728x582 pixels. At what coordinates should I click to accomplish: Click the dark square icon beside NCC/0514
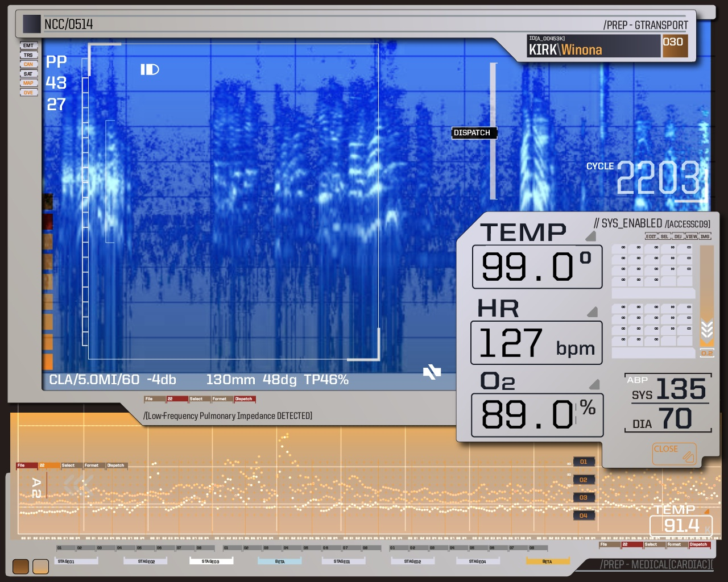click(x=32, y=24)
